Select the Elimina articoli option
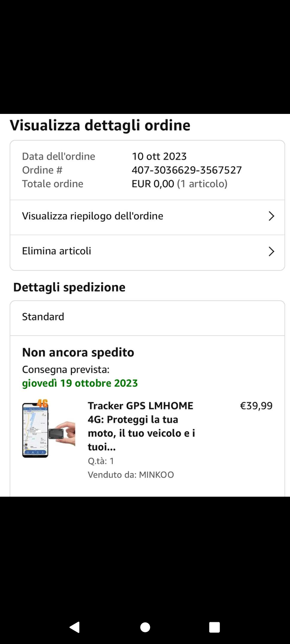 57,251
